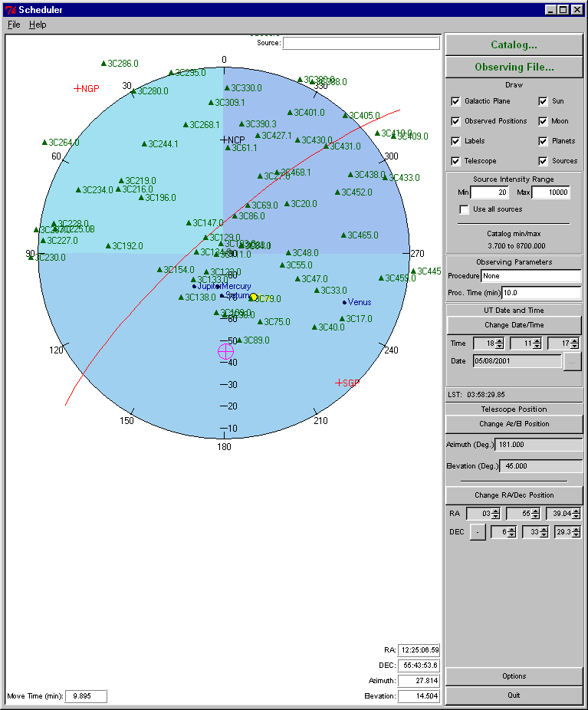Toggle the Galactic Plane checkbox
Image resolution: width=588 pixels, height=710 pixels.
(x=455, y=101)
